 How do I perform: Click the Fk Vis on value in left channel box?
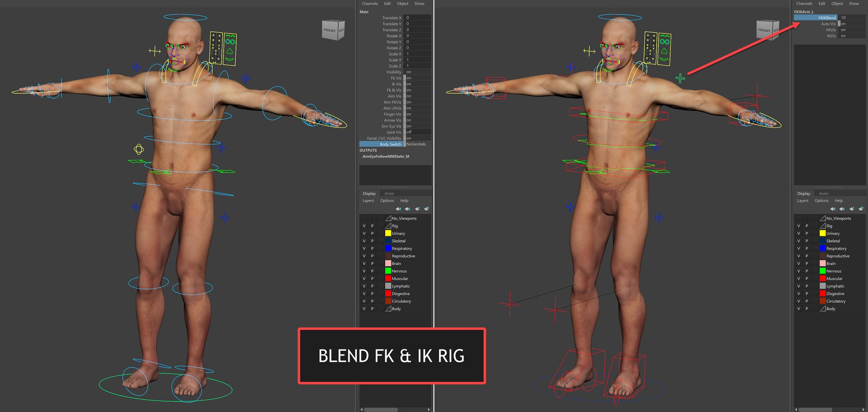click(x=418, y=78)
